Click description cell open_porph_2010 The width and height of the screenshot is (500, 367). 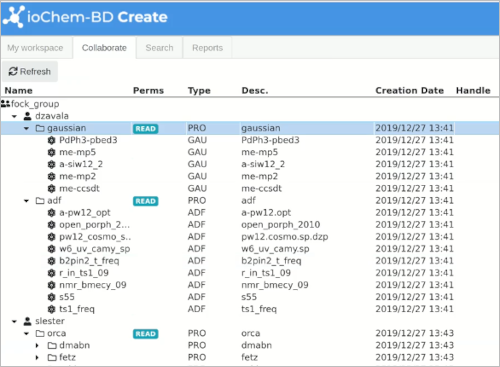(281, 225)
